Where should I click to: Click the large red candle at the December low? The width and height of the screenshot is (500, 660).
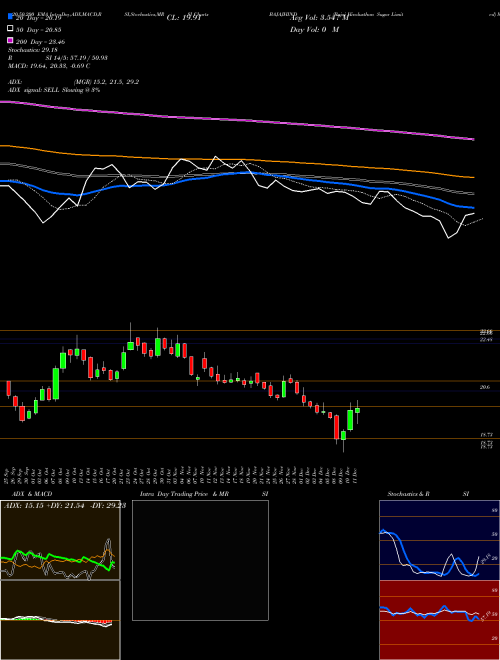(x=336, y=427)
